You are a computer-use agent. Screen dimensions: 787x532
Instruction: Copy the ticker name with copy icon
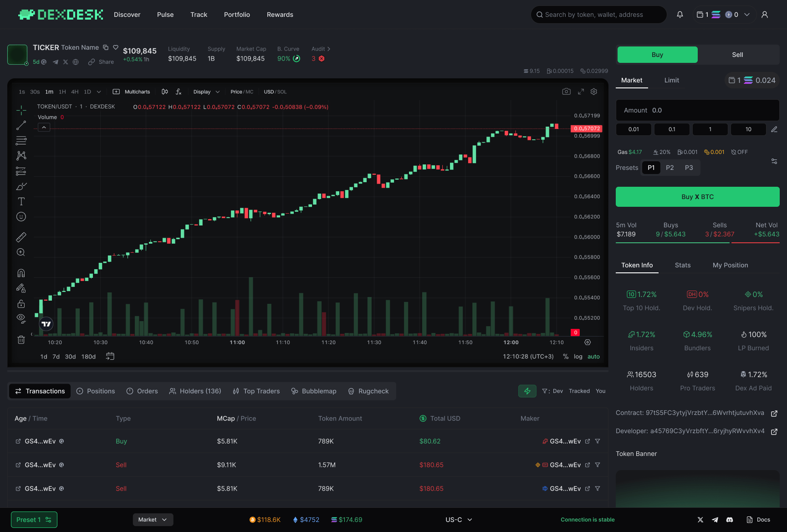click(106, 47)
